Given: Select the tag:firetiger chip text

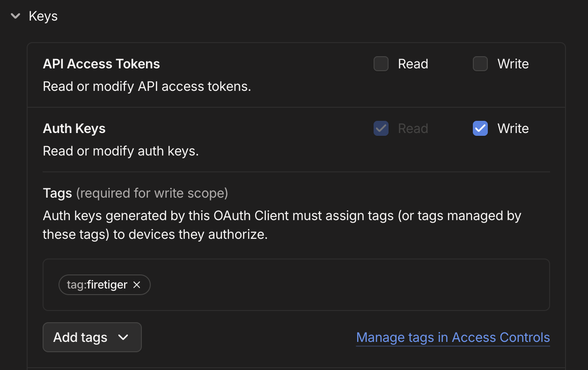Looking at the screenshot, I should pos(97,285).
